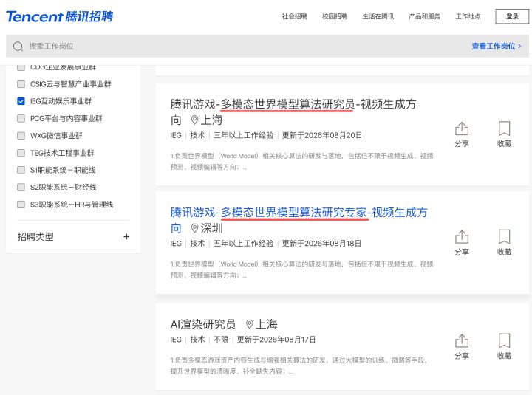Bookmark the 多模态世界模型算法研究员 job

504,134
